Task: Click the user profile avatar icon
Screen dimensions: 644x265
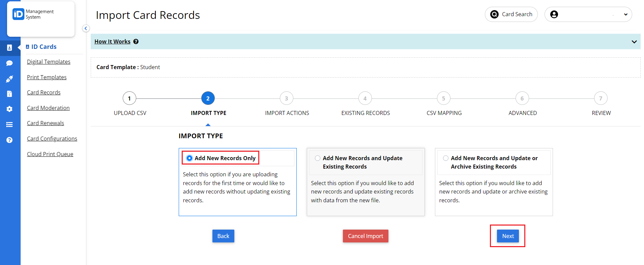Action: 554,14
